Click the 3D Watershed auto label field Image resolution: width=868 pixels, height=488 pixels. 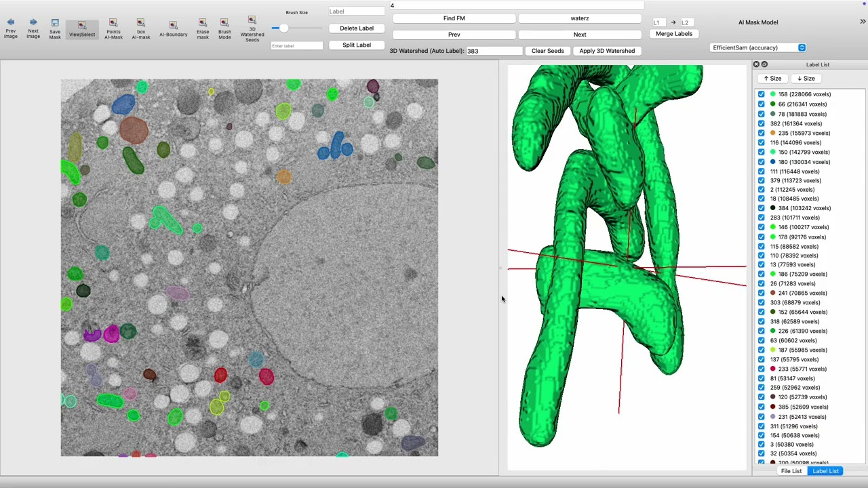tap(494, 51)
